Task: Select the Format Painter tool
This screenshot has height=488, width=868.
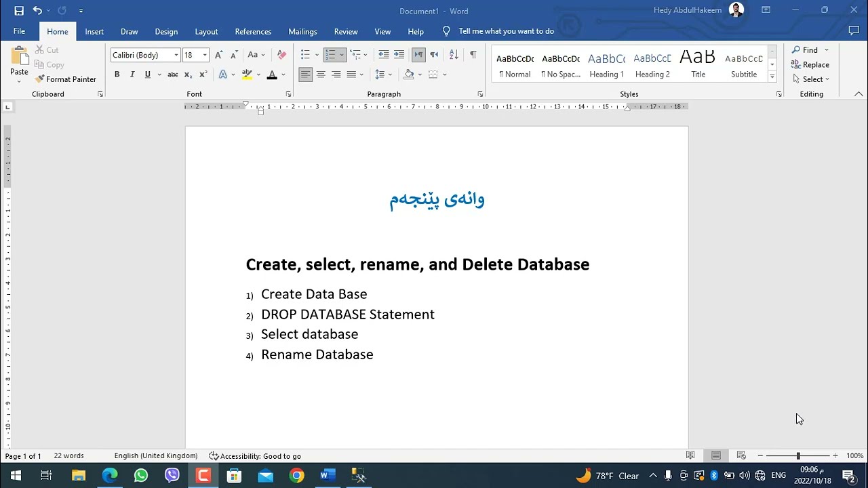Action: (x=66, y=79)
